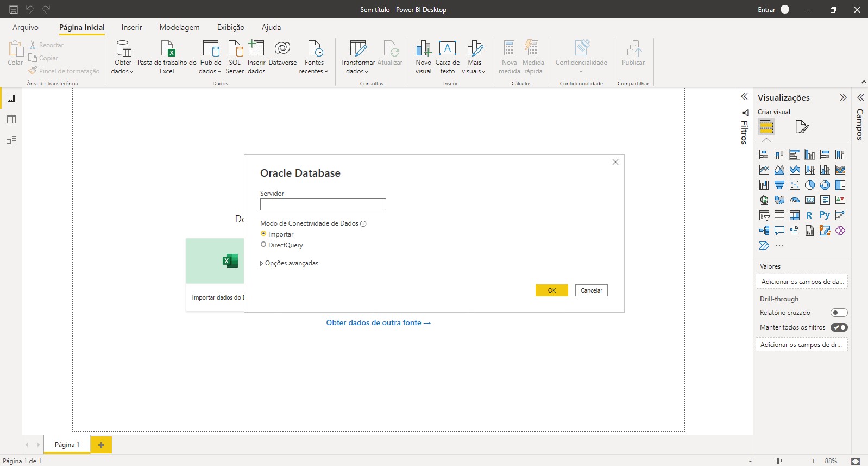Click the zoom in plus button
Image resolution: width=868 pixels, height=466 pixels.
click(x=814, y=461)
